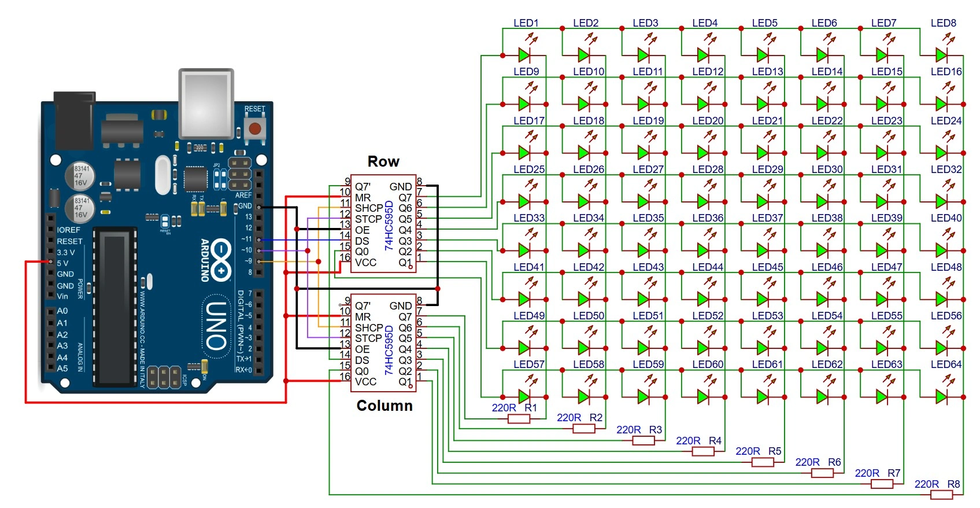The width and height of the screenshot is (980, 508).
Task: Click the "Column" chip title
Action: (384, 406)
